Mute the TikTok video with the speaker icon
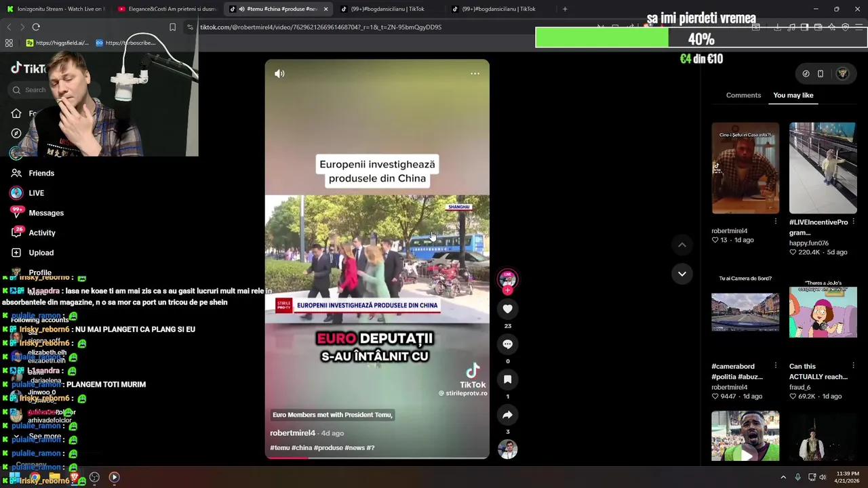868x488 pixels. (279, 73)
